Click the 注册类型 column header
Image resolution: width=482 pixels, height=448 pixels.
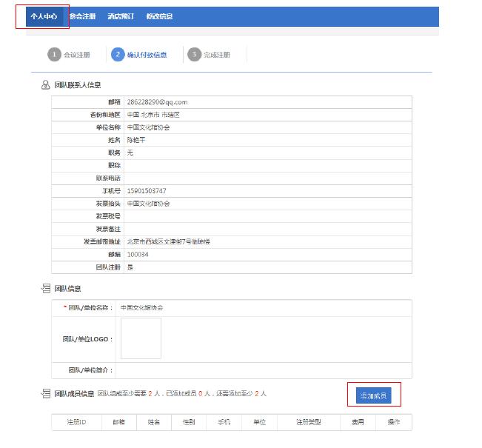click(x=309, y=422)
